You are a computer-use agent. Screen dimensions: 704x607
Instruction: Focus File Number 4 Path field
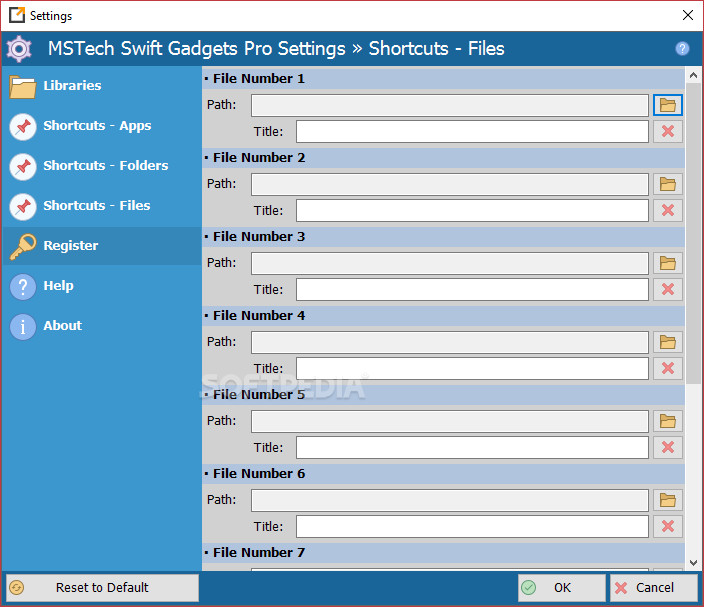click(x=450, y=343)
